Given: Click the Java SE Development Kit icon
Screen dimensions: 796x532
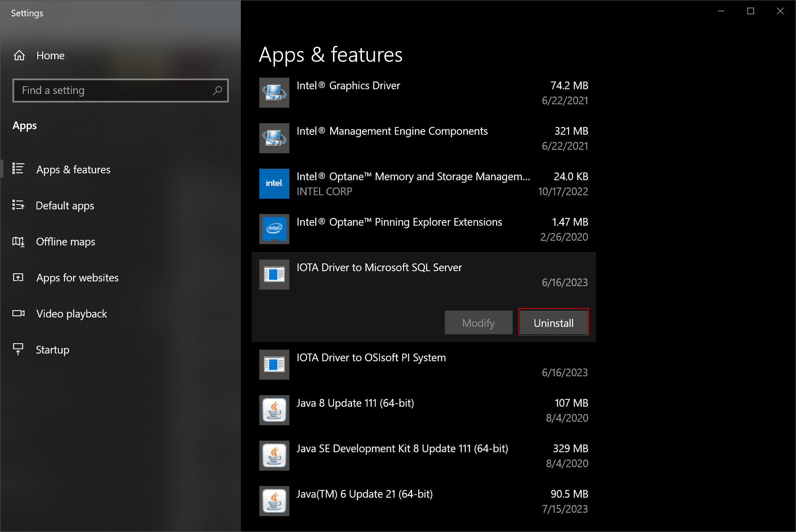Looking at the screenshot, I should point(274,456).
